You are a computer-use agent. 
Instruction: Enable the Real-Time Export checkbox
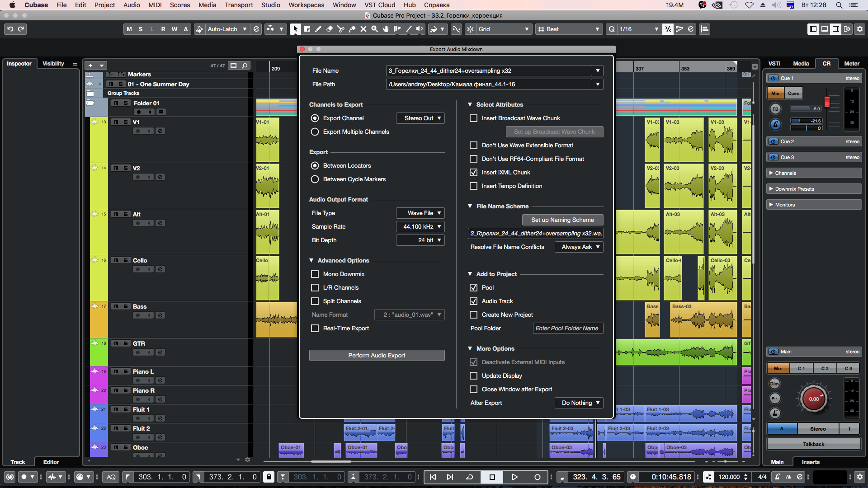(315, 328)
